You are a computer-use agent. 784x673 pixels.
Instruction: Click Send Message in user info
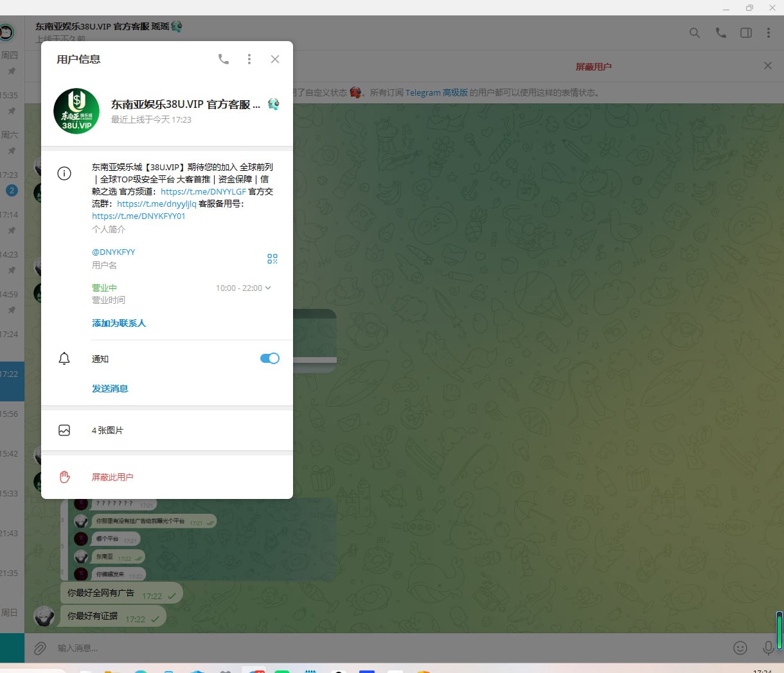pyautogui.click(x=110, y=389)
